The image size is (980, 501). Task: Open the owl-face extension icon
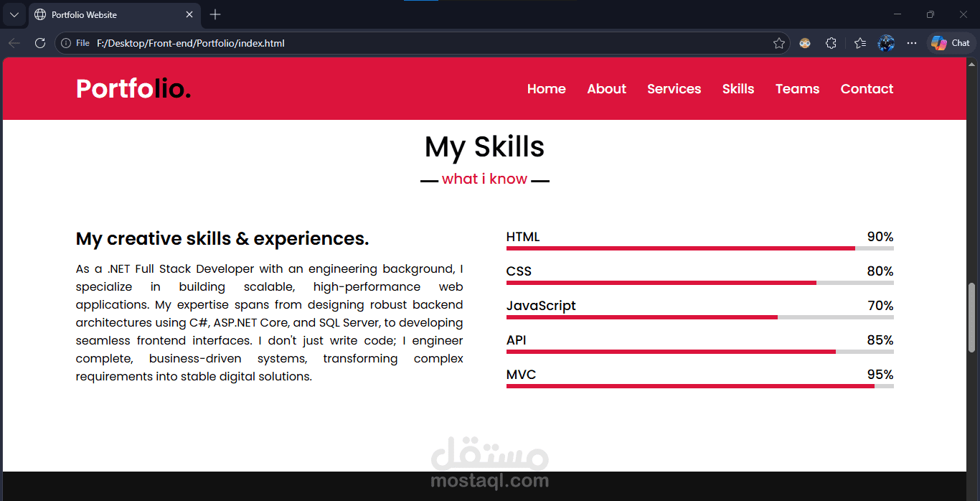805,43
